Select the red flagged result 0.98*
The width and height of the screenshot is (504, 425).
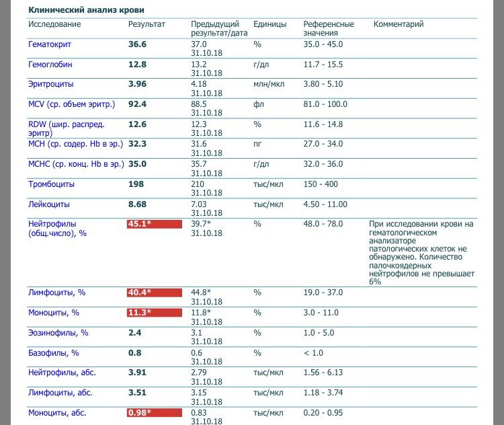tap(155, 413)
